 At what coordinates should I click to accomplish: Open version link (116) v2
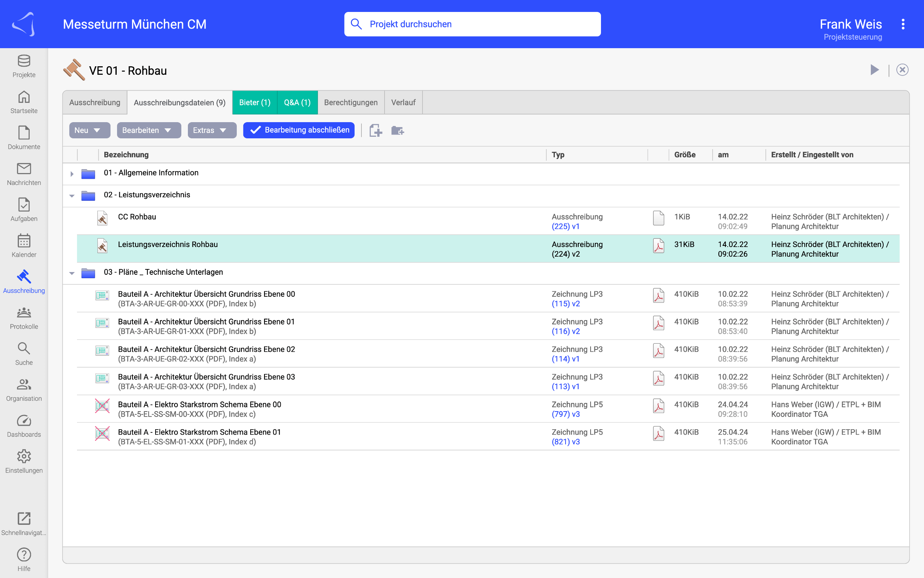pos(566,331)
